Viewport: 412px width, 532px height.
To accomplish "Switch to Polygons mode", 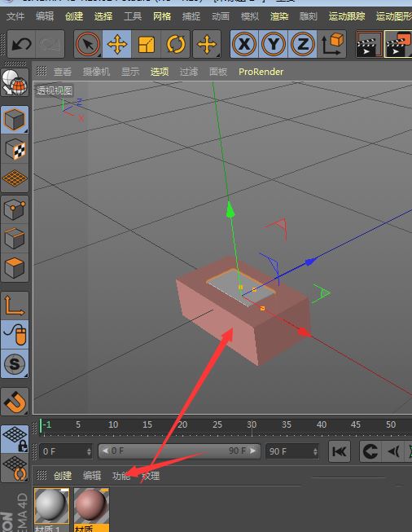I will tap(15, 267).
